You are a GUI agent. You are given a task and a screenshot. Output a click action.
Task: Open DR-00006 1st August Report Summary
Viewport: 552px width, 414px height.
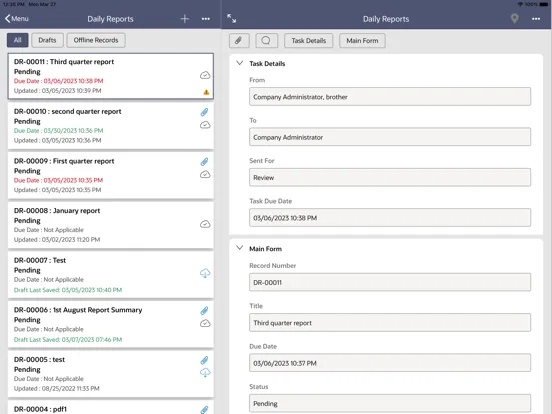(x=111, y=324)
